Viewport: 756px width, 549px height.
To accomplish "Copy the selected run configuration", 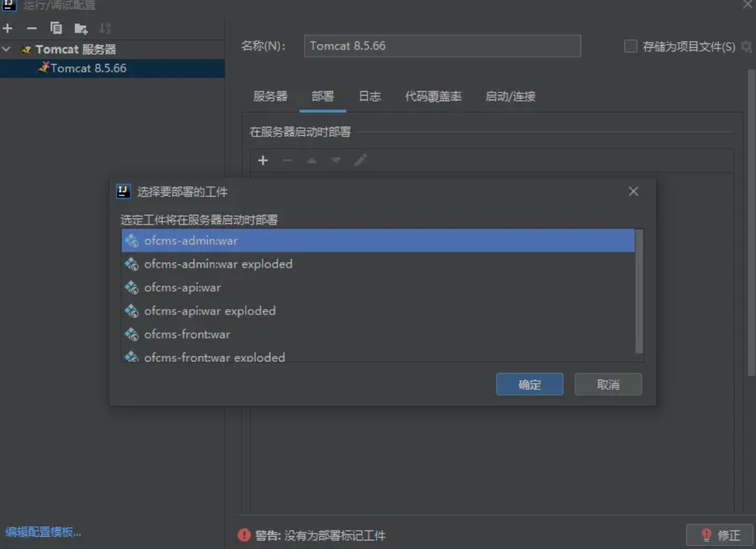I will pos(56,28).
